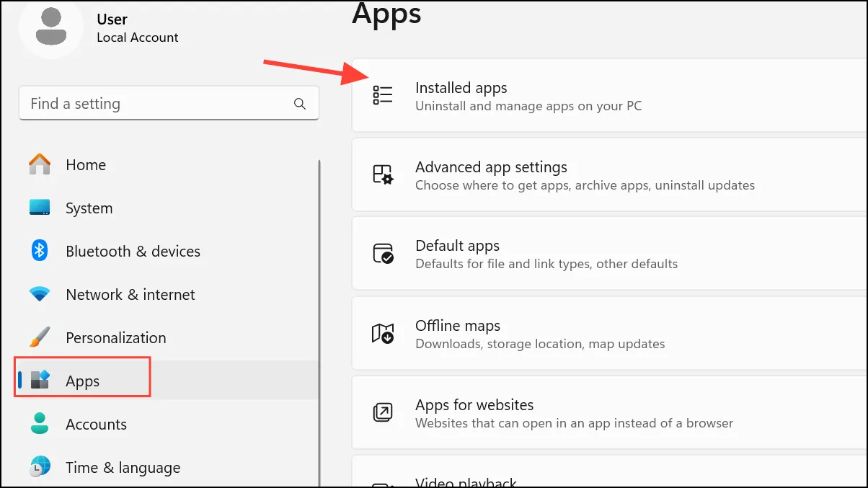Focus the Find a setting search field
This screenshot has width=868, height=488.
169,104
